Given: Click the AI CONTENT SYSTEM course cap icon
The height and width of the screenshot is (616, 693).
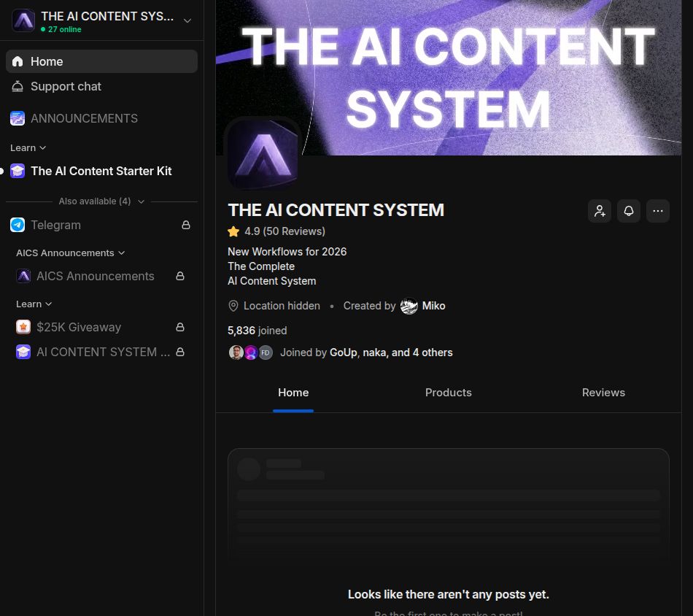Looking at the screenshot, I should 23,352.
